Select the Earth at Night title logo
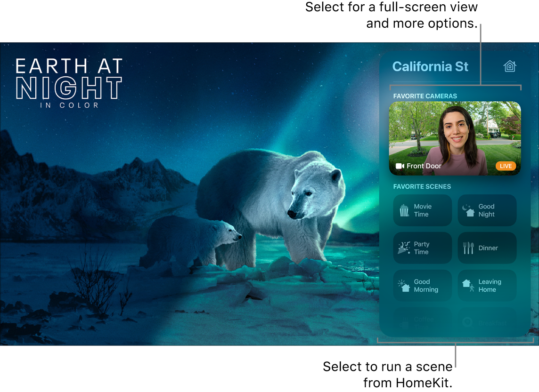 coord(69,83)
